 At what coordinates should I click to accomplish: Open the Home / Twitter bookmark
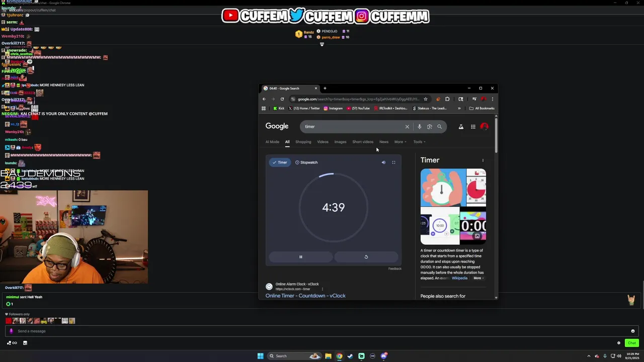pos(304,108)
